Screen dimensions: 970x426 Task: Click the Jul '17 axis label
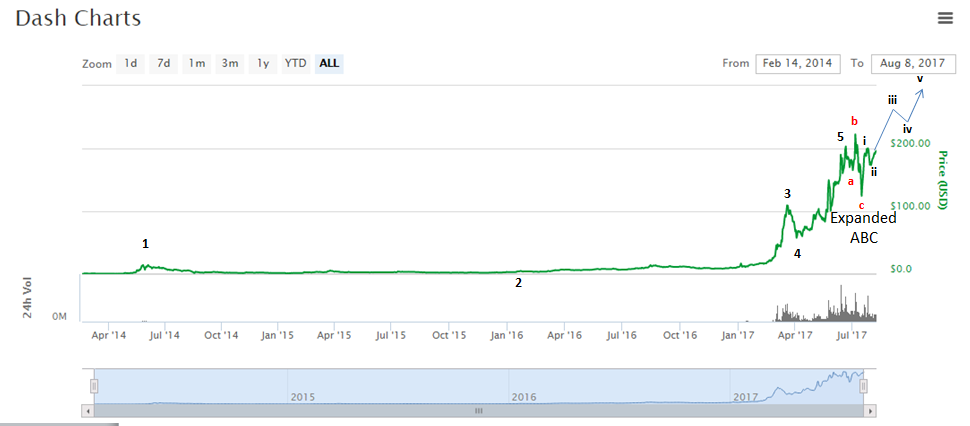(x=852, y=335)
